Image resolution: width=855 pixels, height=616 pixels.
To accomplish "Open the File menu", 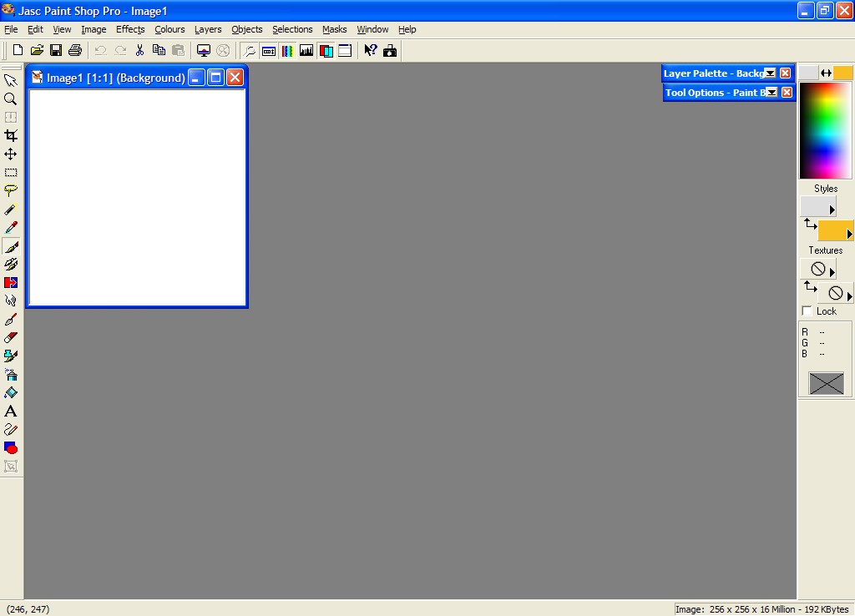I will coord(11,29).
